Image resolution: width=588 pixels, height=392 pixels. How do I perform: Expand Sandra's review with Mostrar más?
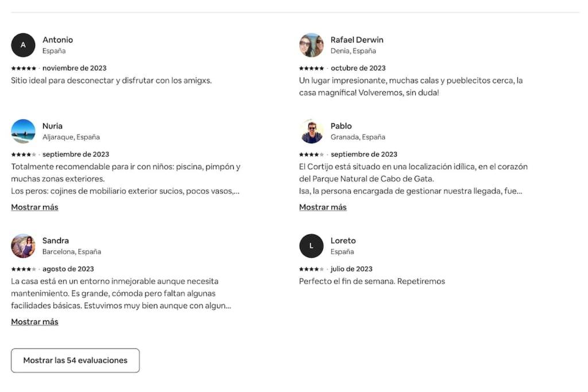[x=34, y=322]
